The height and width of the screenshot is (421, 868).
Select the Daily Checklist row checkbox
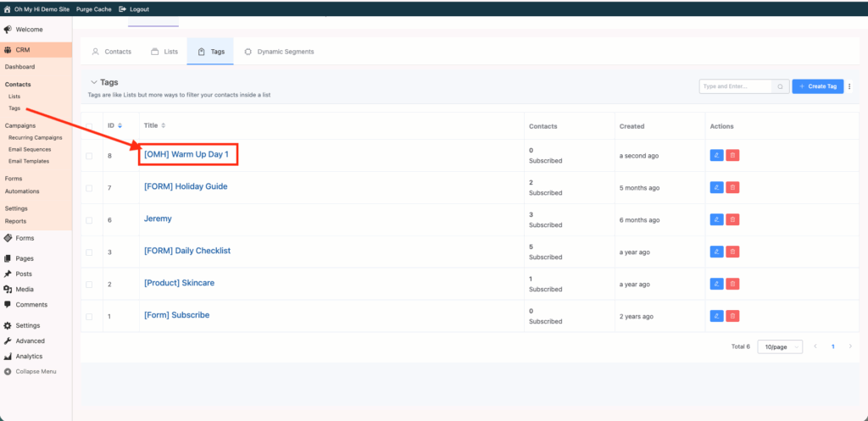point(89,252)
